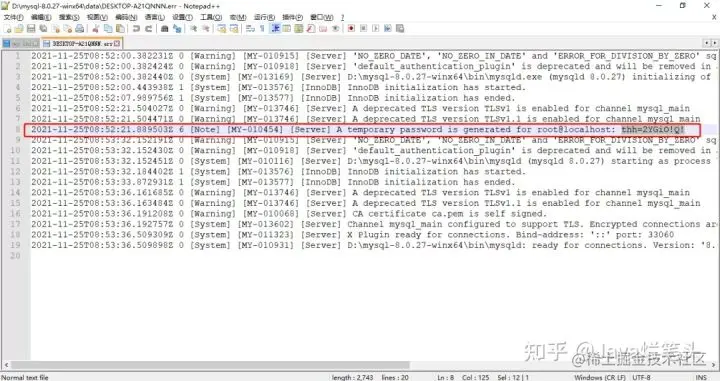The height and width of the screenshot is (381, 720).
Task: Zoom in using the toolbar icon
Action: 193,28
